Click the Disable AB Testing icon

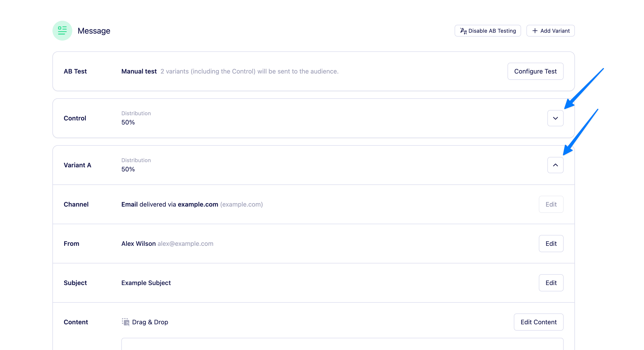[x=463, y=31]
